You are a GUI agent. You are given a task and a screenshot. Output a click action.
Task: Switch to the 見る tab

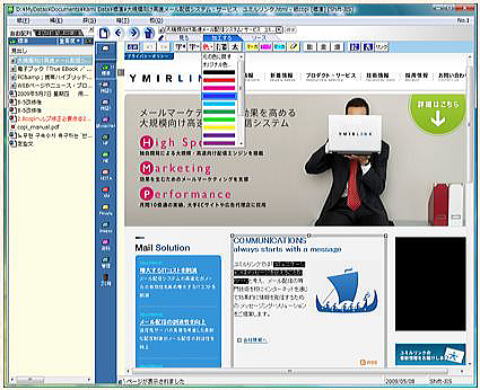(x=184, y=38)
